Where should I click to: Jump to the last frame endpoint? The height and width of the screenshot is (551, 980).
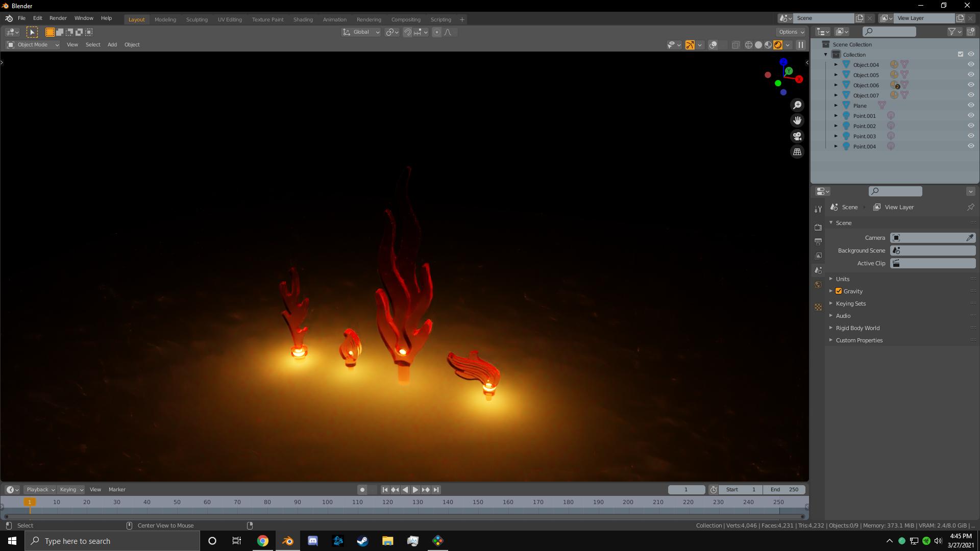[x=436, y=490]
